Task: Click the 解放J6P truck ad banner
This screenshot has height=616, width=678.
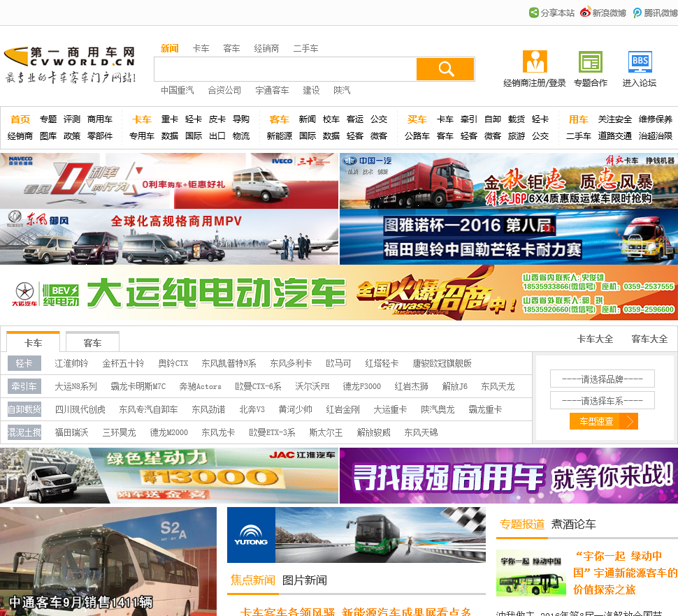Action: [509, 181]
